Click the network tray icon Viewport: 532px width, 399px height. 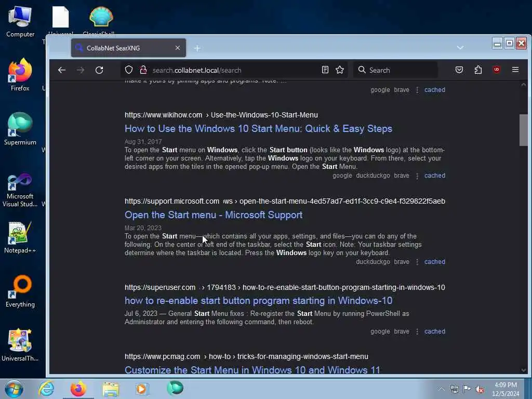tap(454, 389)
